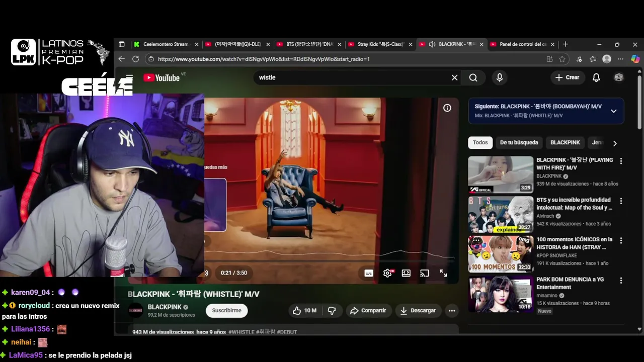Viewport: 644px width, 362px height.
Task: Open browser settings and more menu
Action: pyautogui.click(x=621, y=59)
